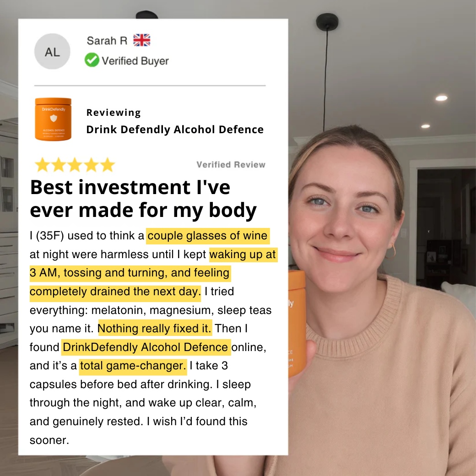This screenshot has height=476, width=476.
Task: Click highlighted DrinkDefendly Alcohol Defence text
Action: click(x=146, y=347)
